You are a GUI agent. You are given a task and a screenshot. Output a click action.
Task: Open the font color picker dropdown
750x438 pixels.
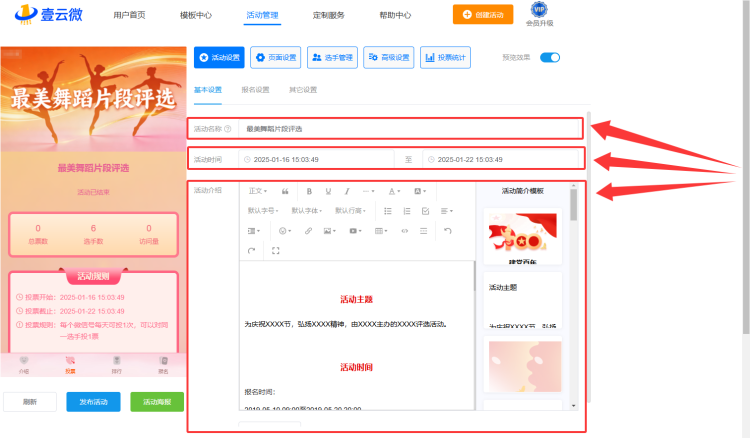[x=394, y=191]
